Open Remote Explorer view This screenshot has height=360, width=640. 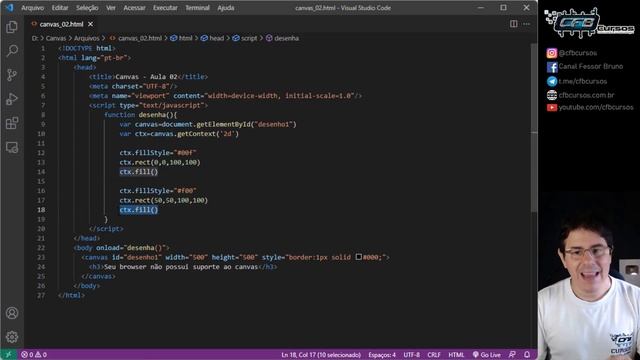tap(12, 147)
